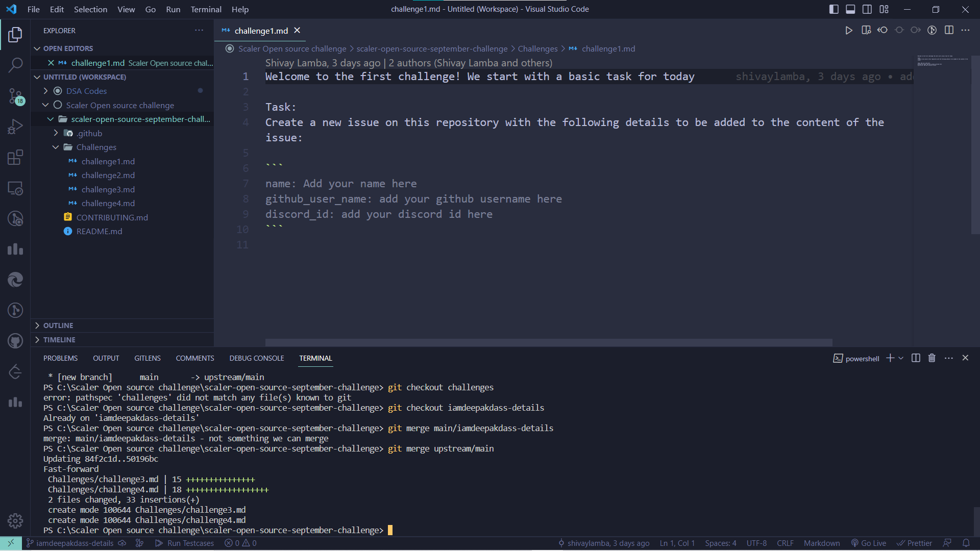Open Source Control view showing 18 changes
The image size is (980, 551).
coord(15,96)
